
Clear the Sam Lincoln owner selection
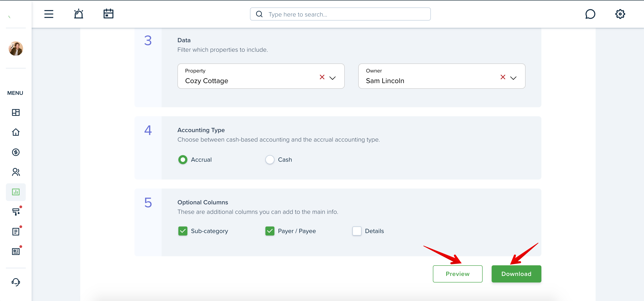pyautogui.click(x=503, y=77)
